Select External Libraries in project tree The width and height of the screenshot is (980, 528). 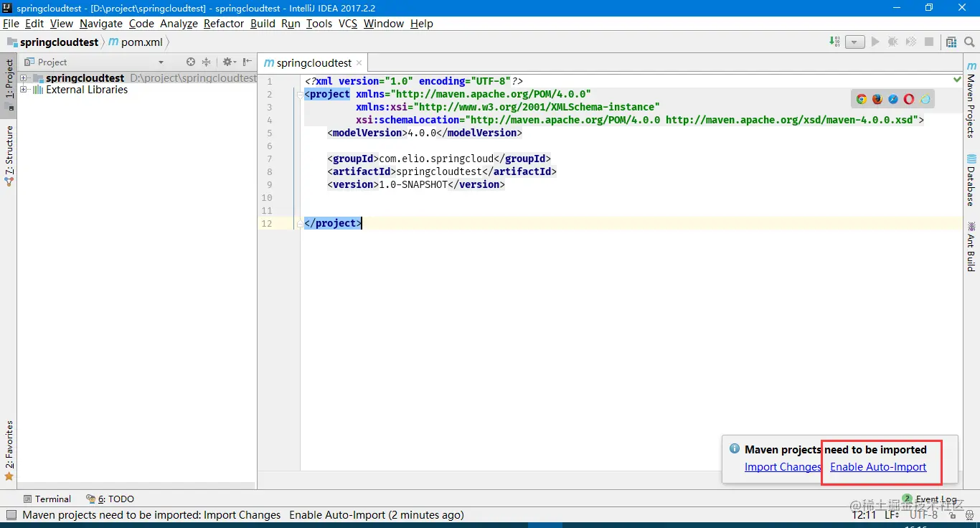(x=87, y=90)
